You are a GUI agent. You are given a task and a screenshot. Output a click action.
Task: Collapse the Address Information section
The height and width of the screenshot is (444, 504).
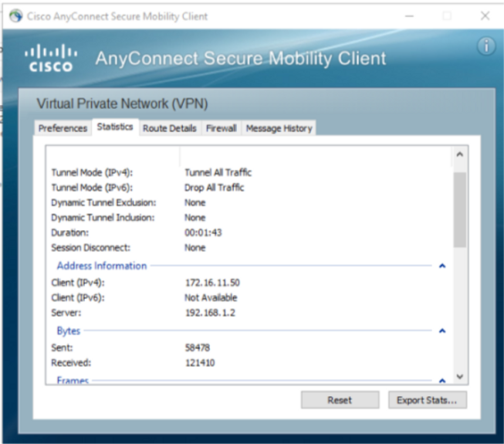point(442,266)
